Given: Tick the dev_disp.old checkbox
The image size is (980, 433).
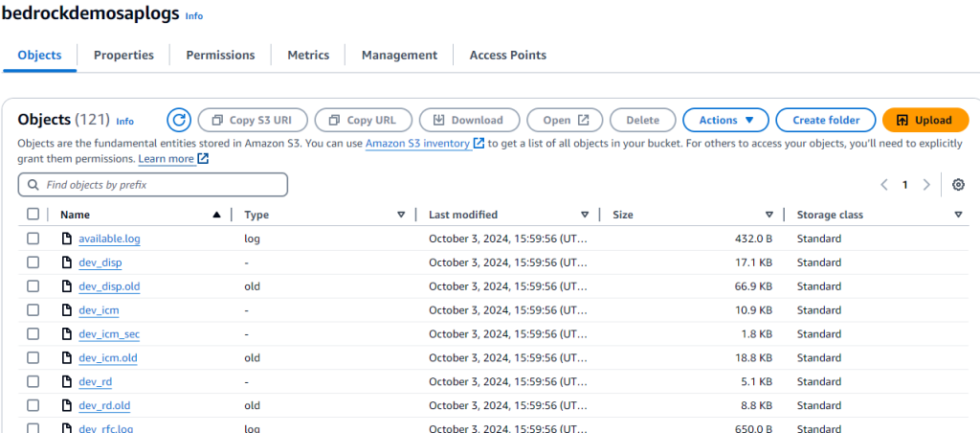Looking at the screenshot, I should (33, 286).
